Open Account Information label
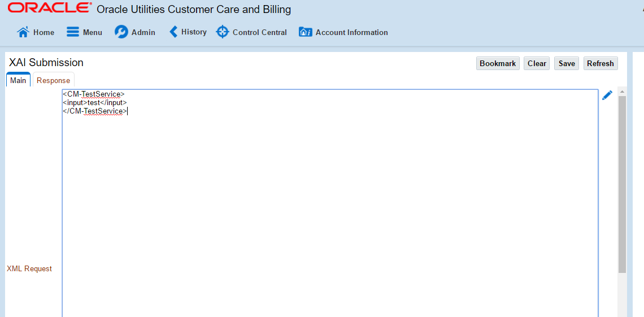This screenshot has height=317, width=644. pyautogui.click(x=351, y=32)
